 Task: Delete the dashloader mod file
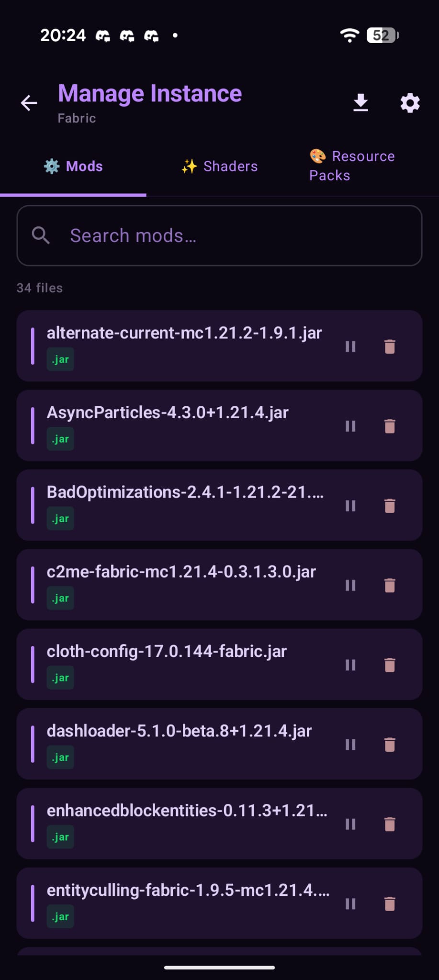pos(390,745)
